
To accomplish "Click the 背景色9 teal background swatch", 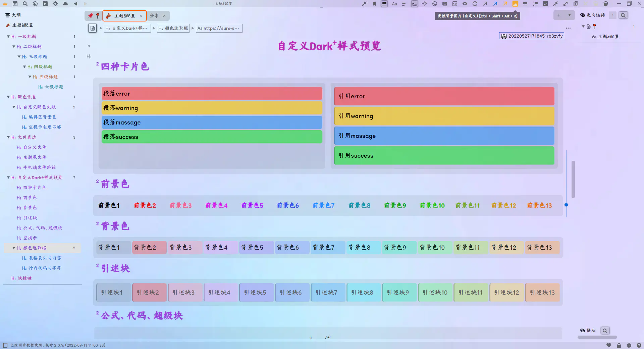I will pyautogui.click(x=399, y=248).
